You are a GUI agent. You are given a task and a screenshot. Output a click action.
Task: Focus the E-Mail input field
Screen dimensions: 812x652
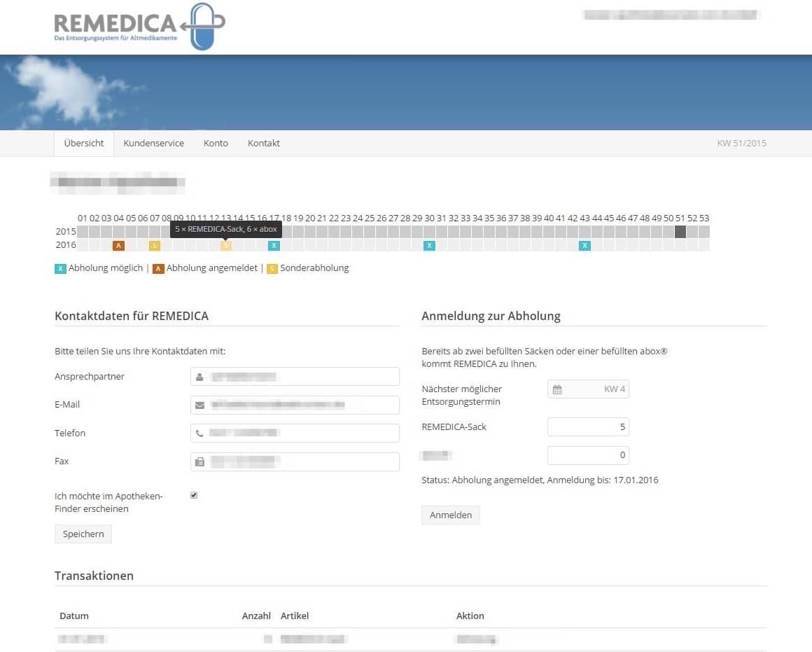(x=295, y=405)
